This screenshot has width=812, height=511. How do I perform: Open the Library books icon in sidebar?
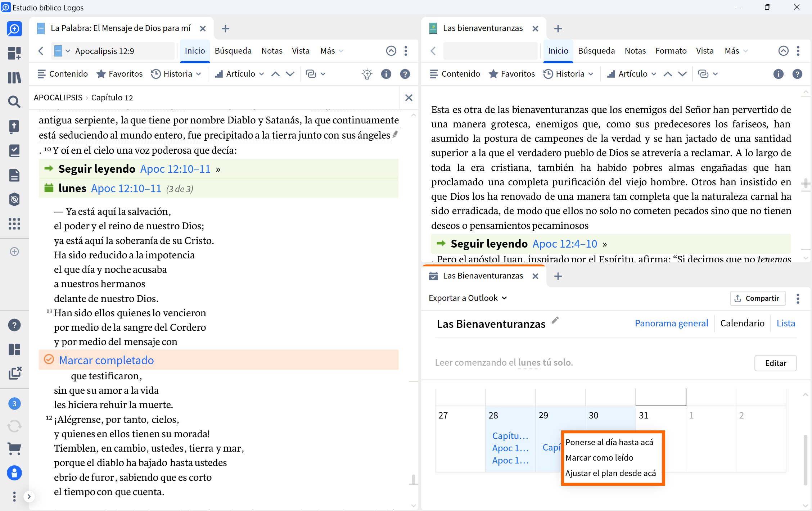[14, 77]
